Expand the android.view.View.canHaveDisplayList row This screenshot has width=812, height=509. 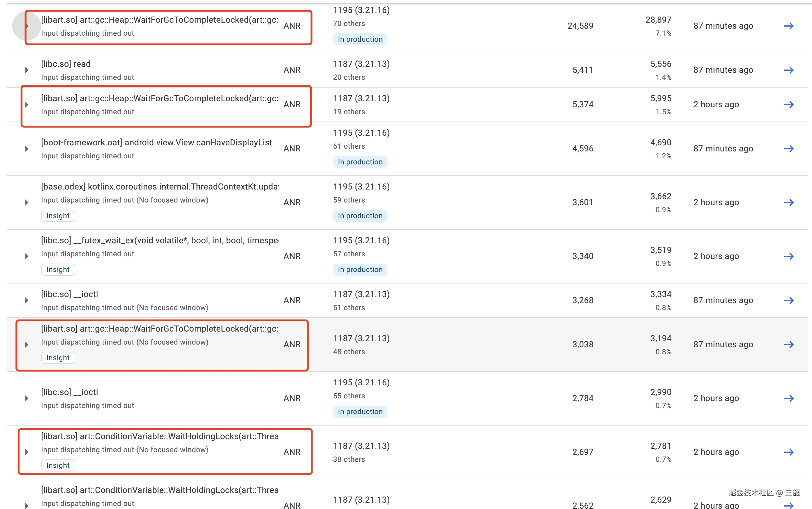tap(27, 148)
